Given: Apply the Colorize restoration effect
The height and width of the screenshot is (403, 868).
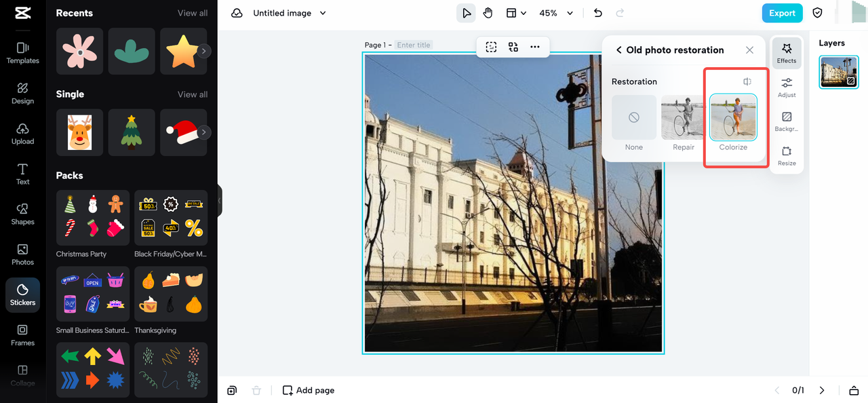Looking at the screenshot, I should coord(733,118).
